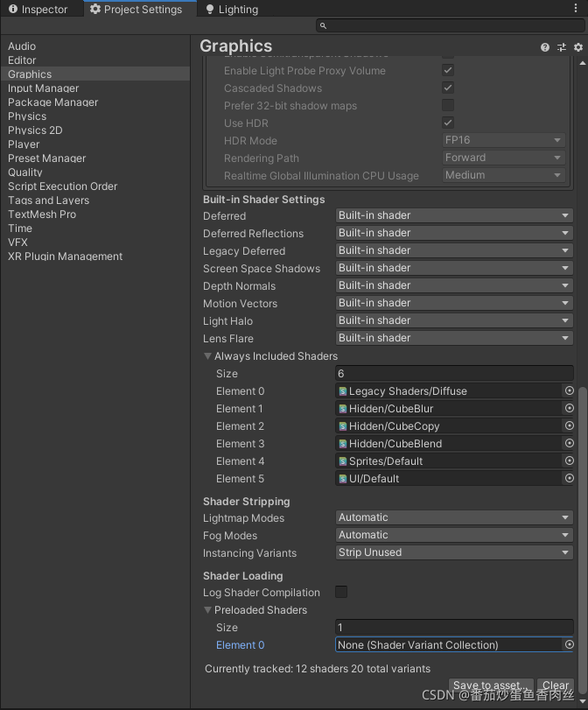Open the window's three-dot options menu
The image size is (588, 710).
[576, 8]
